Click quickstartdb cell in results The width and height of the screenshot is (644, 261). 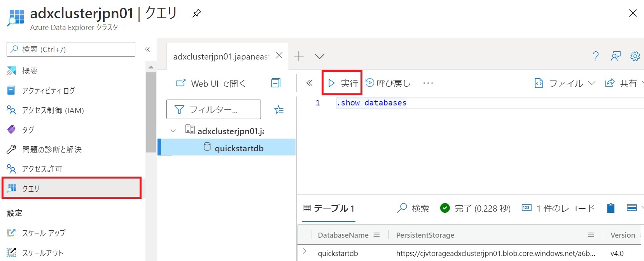pyautogui.click(x=338, y=253)
